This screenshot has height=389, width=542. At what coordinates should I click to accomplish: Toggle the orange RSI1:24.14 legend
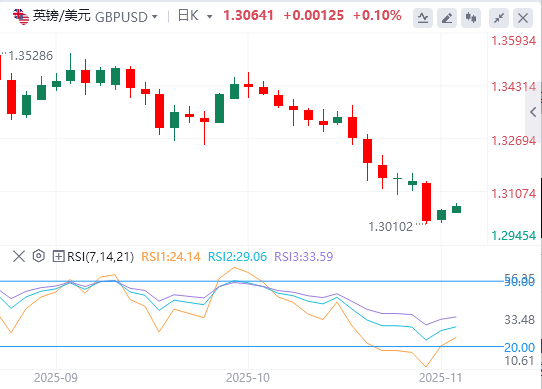coord(171,257)
